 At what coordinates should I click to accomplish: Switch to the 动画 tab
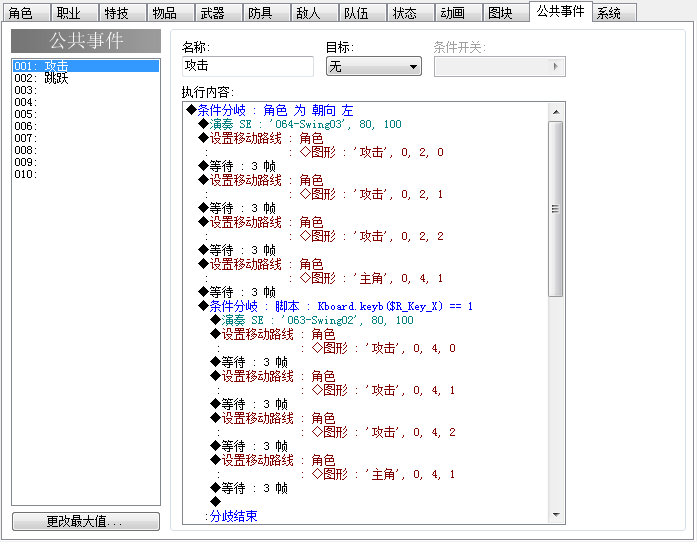point(458,13)
